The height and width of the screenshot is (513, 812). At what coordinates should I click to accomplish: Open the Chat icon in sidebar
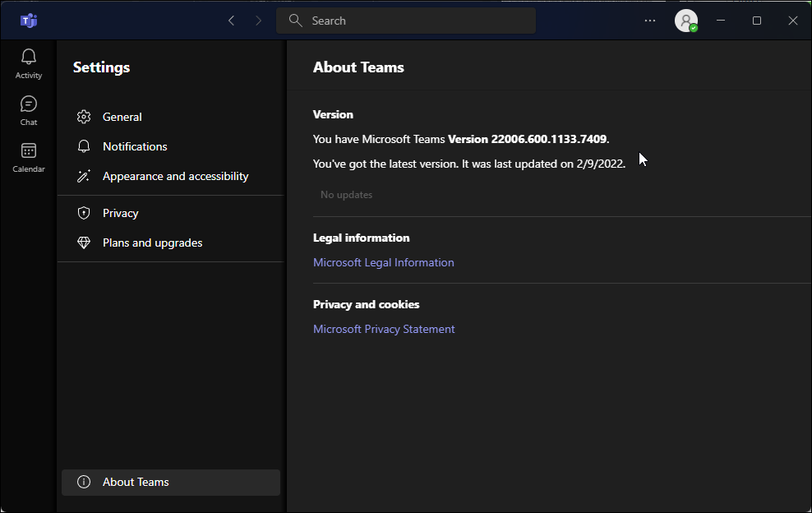click(28, 104)
